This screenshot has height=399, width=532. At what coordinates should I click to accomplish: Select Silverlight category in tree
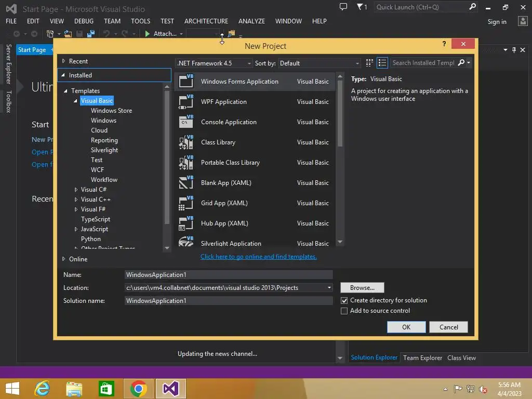tap(104, 150)
